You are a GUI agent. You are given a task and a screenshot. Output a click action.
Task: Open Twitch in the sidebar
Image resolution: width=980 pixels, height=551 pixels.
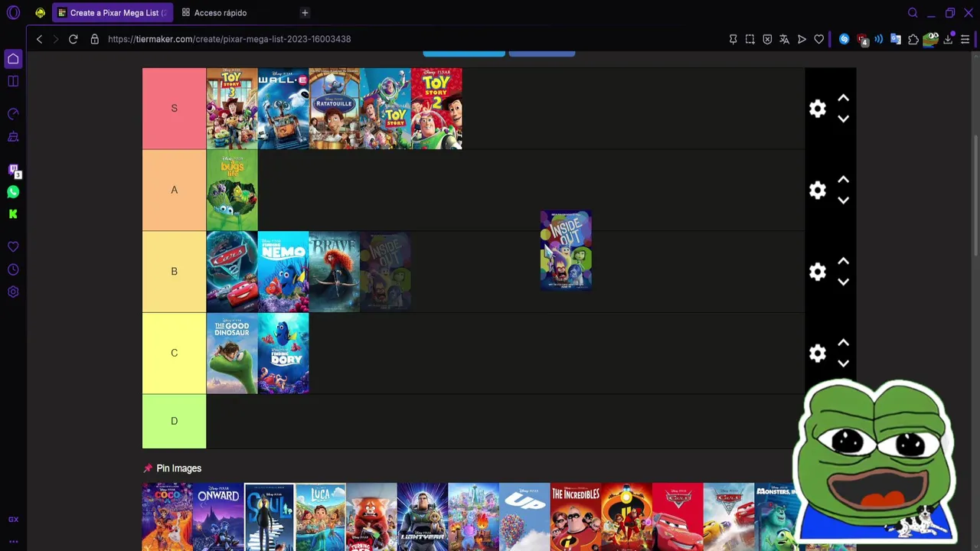click(13, 170)
